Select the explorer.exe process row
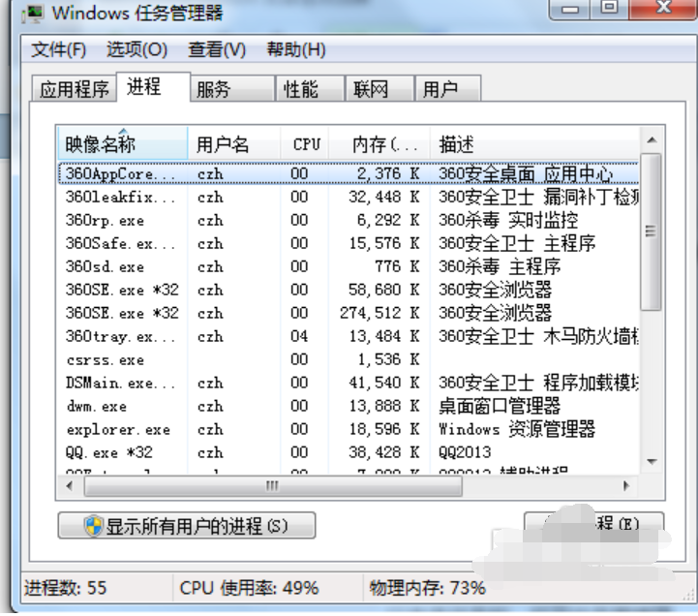Image resolution: width=698 pixels, height=616 pixels. click(x=118, y=429)
